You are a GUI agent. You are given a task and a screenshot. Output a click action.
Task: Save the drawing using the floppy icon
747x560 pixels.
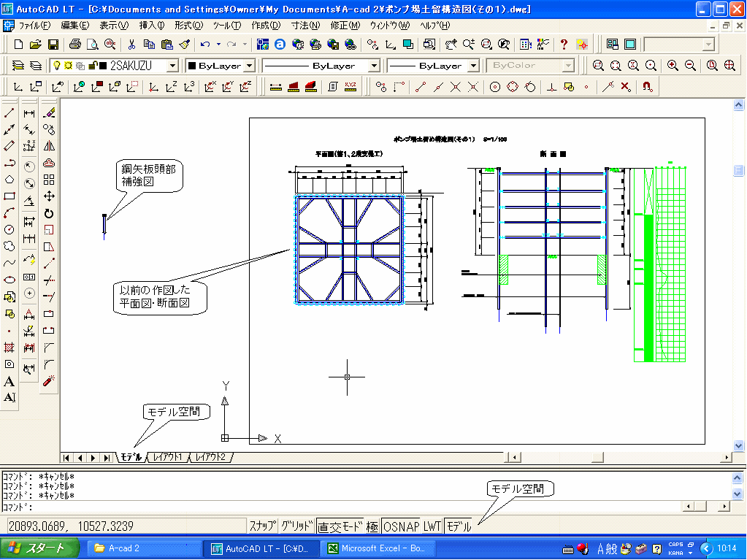(53, 45)
